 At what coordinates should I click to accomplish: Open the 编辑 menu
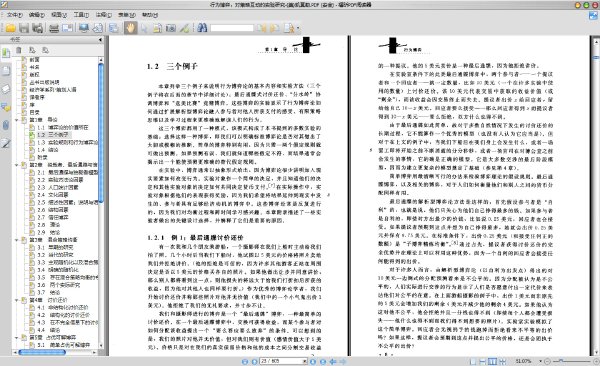tap(37, 15)
